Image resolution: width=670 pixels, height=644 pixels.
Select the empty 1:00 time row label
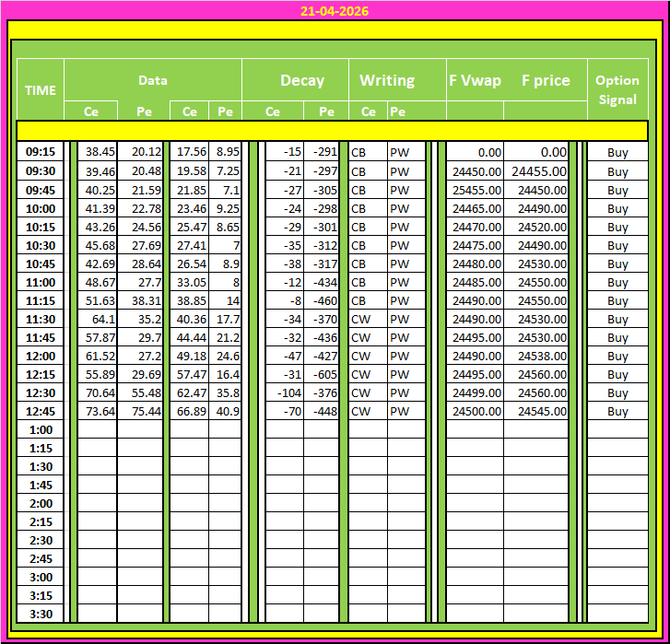click(41, 429)
